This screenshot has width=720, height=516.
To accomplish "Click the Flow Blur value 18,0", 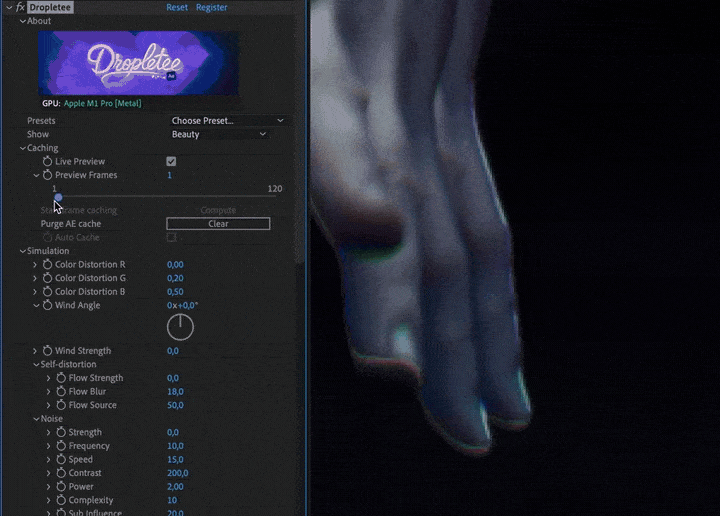I will coord(175,392).
